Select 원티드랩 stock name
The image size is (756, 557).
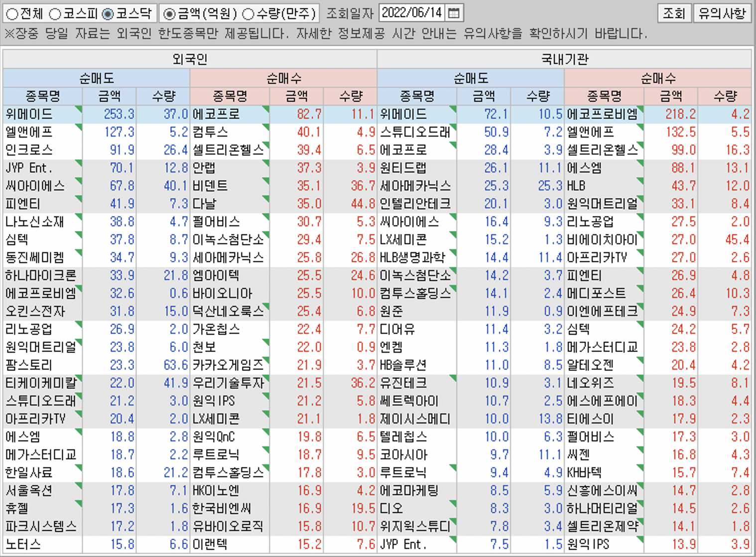tap(403, 168)
